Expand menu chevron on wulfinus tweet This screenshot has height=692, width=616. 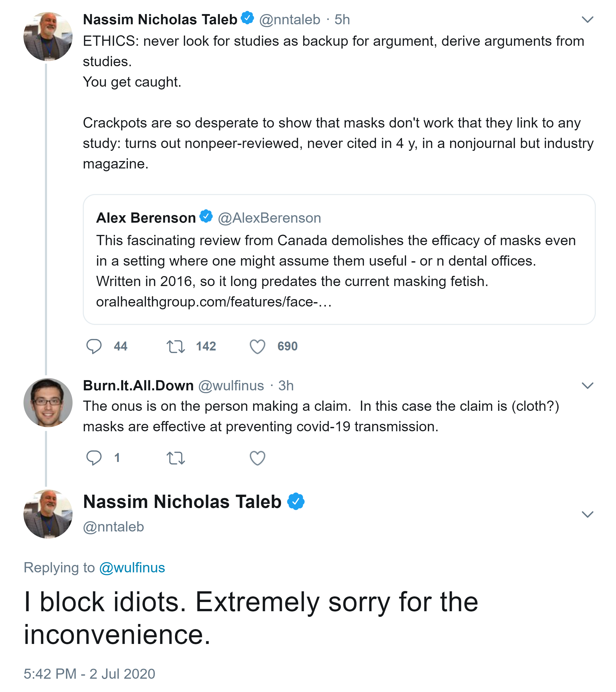587,385
